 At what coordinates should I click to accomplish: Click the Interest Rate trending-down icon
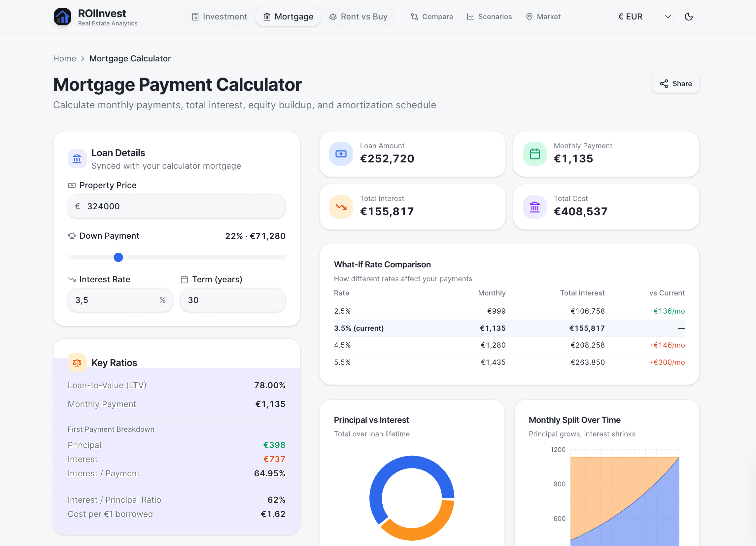pos(72,279)
